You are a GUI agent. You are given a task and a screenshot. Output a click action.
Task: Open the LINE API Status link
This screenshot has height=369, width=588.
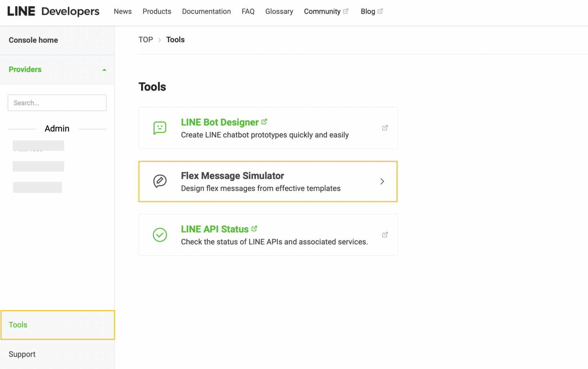click(x=215, y=229)
